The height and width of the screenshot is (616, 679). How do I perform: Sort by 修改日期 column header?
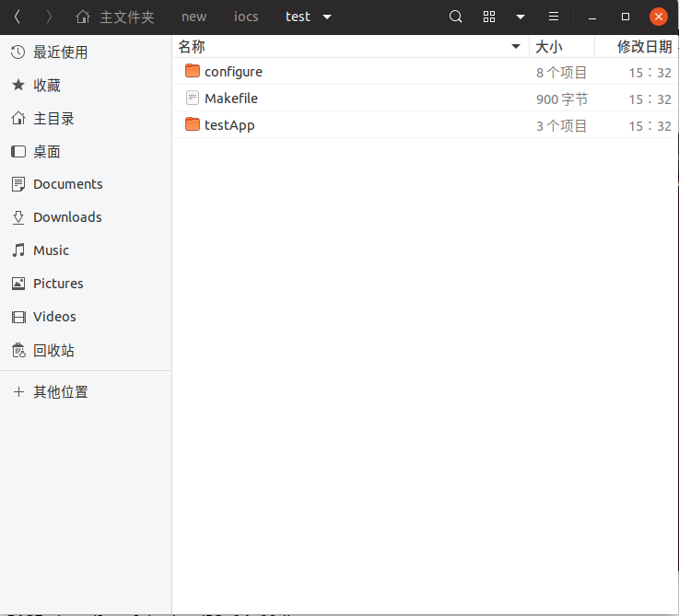[643, 47]
